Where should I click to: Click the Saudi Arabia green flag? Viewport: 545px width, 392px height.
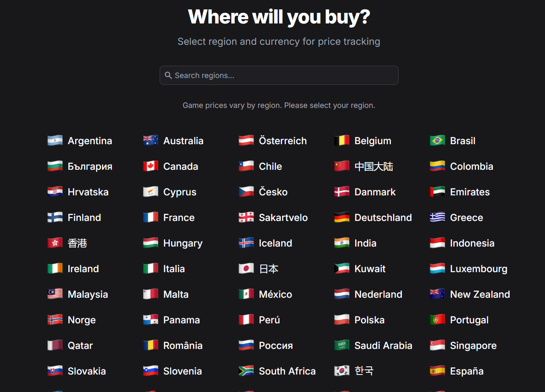[342, 346]
